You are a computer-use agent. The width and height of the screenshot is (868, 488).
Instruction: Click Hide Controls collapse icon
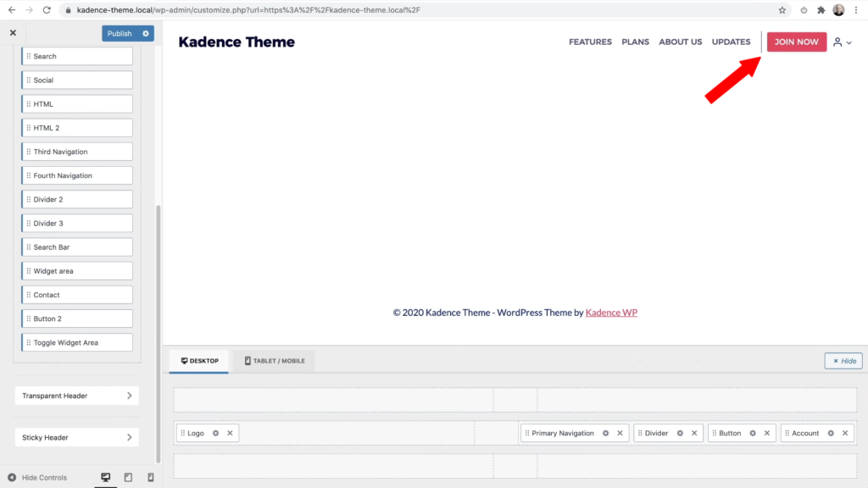pos(12,478)
